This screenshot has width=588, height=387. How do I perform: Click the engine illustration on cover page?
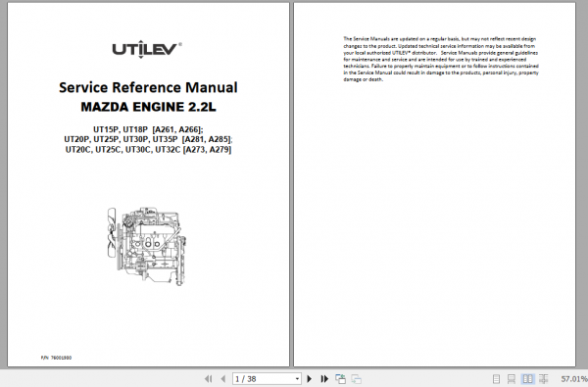point(147,246)
